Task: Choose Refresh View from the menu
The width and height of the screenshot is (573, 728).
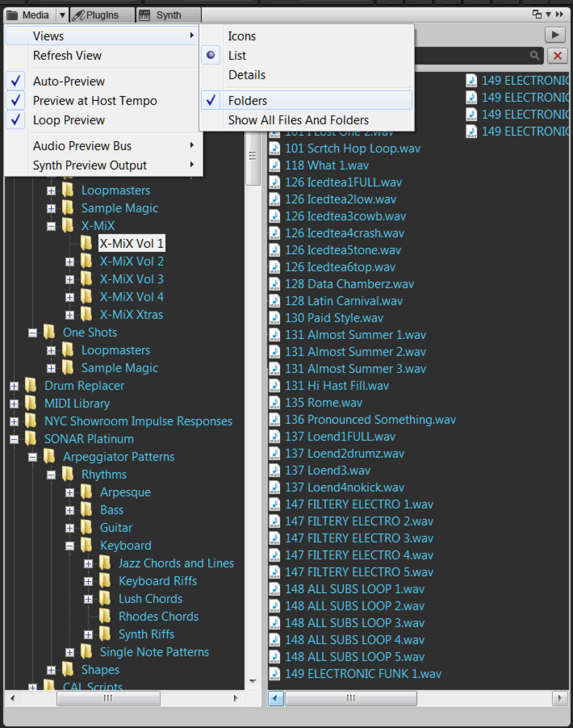Action: 103,56
